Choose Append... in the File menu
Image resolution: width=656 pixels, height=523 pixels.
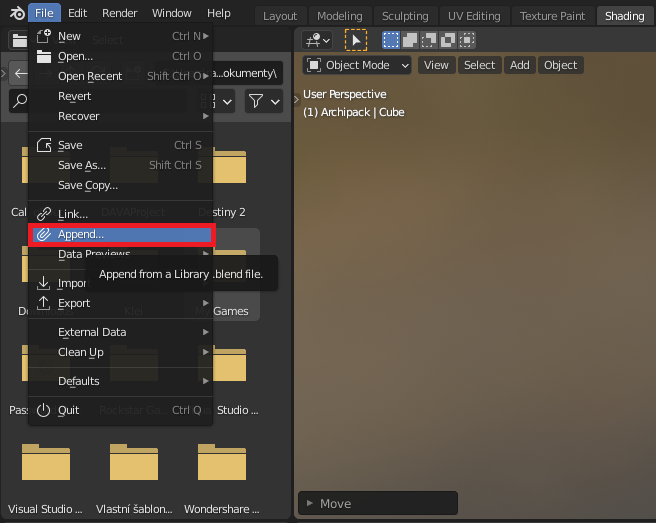click(x=120, y=234)
